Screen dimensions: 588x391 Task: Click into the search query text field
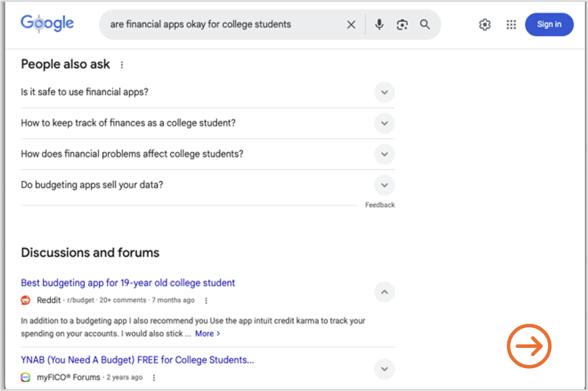[x=201, y=25]
